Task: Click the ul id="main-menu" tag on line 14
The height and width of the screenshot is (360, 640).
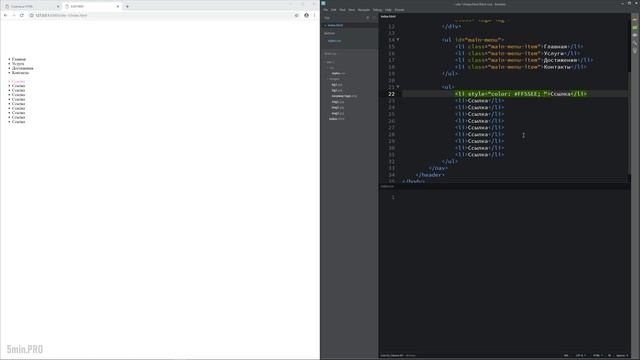Action: pos(473,40)
